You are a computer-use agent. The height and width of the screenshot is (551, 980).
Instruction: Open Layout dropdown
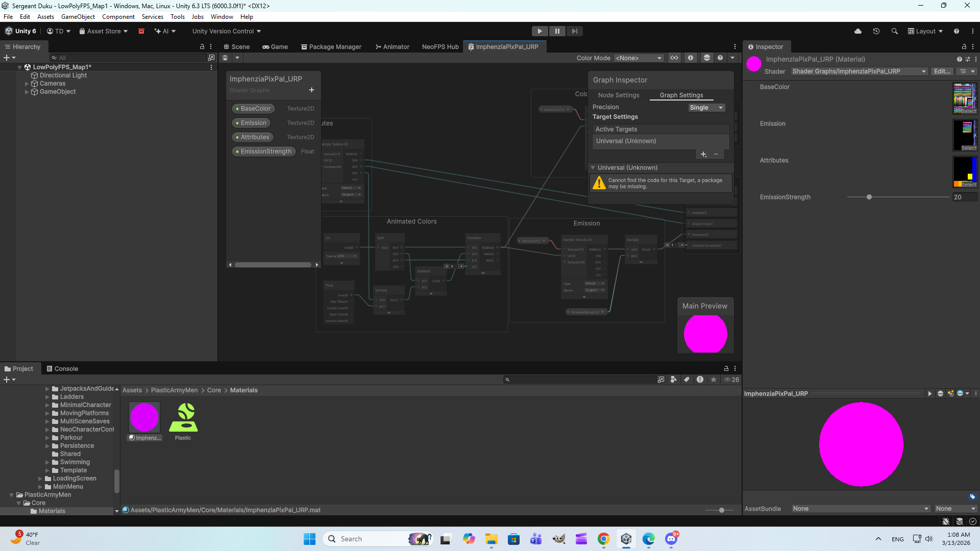coord(925,31)
